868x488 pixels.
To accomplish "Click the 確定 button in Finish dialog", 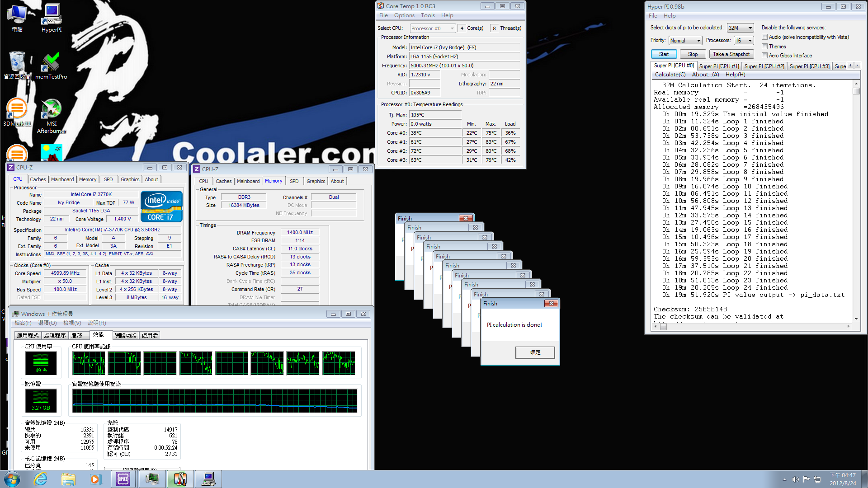I will click(535, 352).
